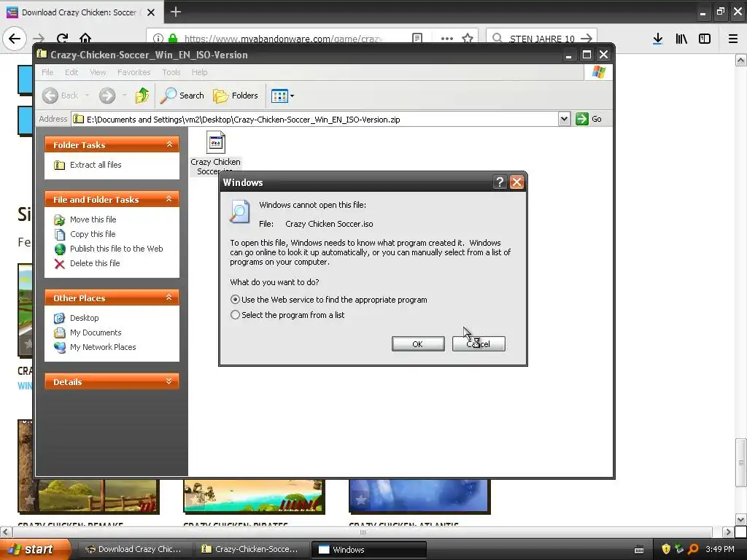Click Delete this file

[x=95, y=263]
